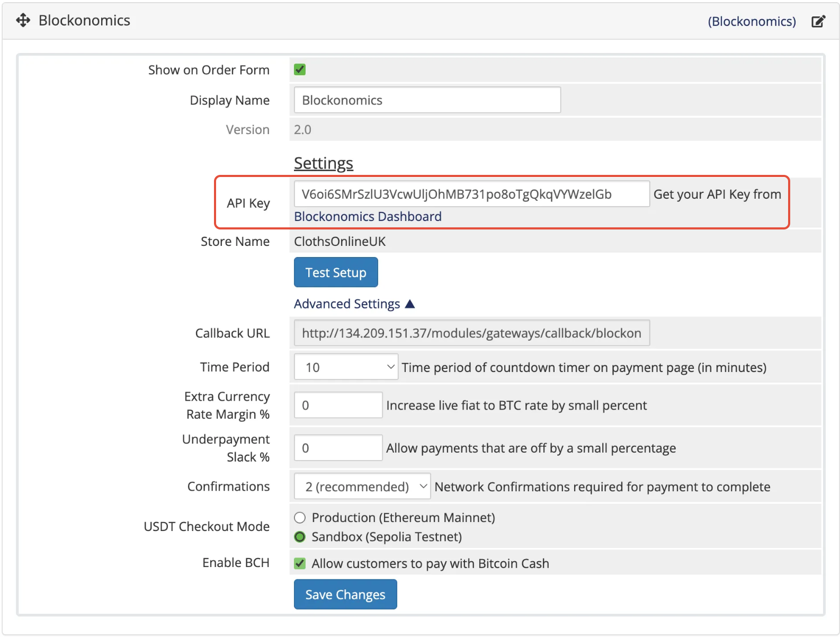Click the Callback URL field
The width and height of the screenshot is (840, 637).
471,333
